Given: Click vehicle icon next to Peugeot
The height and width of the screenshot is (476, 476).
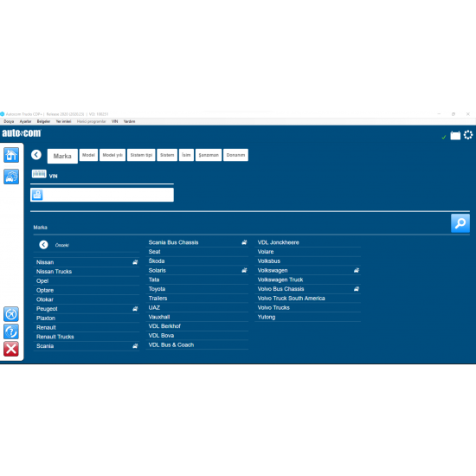Looking at the screenshot, I should pyautogui.click(x=135, y=309).
